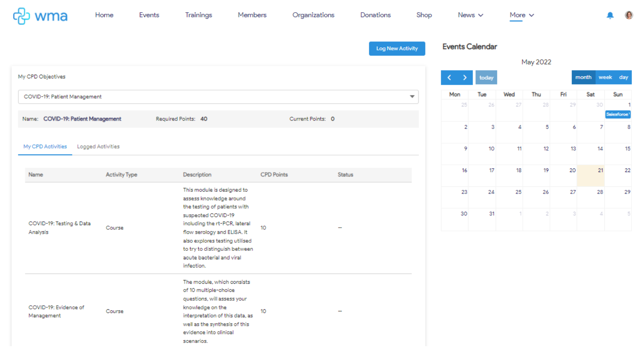Click the My CPD Objectives label
The width and height of the screenshot is (644, 347).
point(42,77)
